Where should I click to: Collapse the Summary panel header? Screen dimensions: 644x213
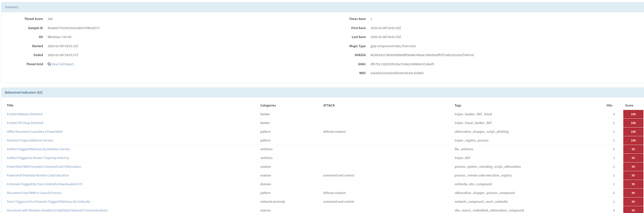click(x=12, y=7)
